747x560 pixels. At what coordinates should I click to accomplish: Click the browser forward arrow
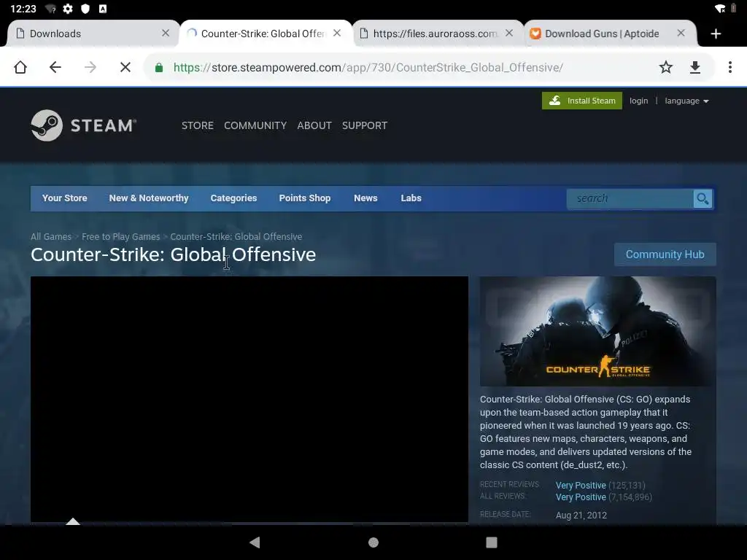[x=90, y=67]
